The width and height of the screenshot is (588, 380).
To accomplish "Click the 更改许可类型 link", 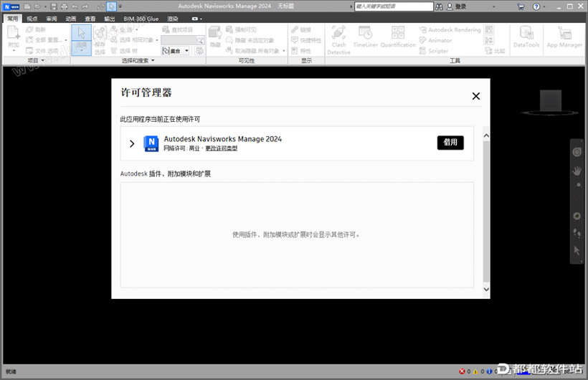I will 222,148.
